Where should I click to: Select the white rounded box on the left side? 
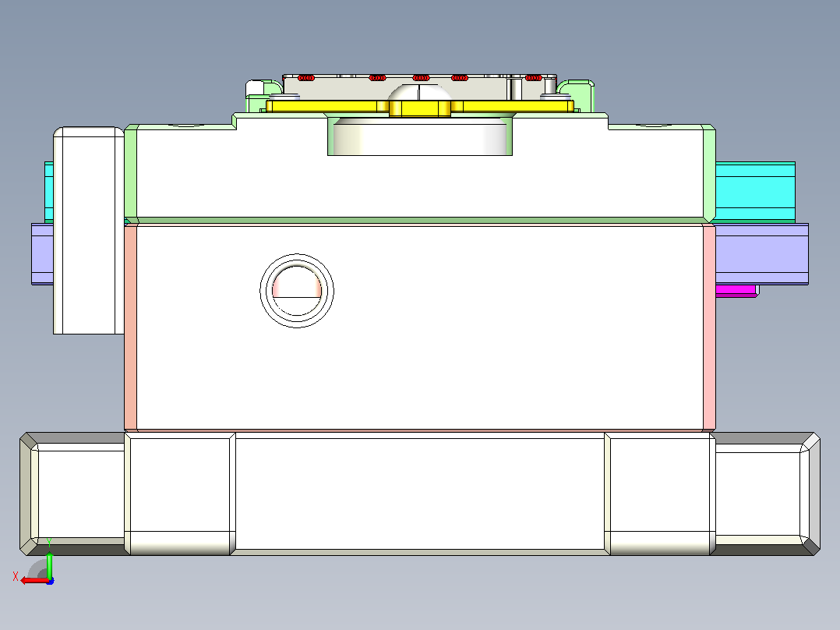[88, 231]
